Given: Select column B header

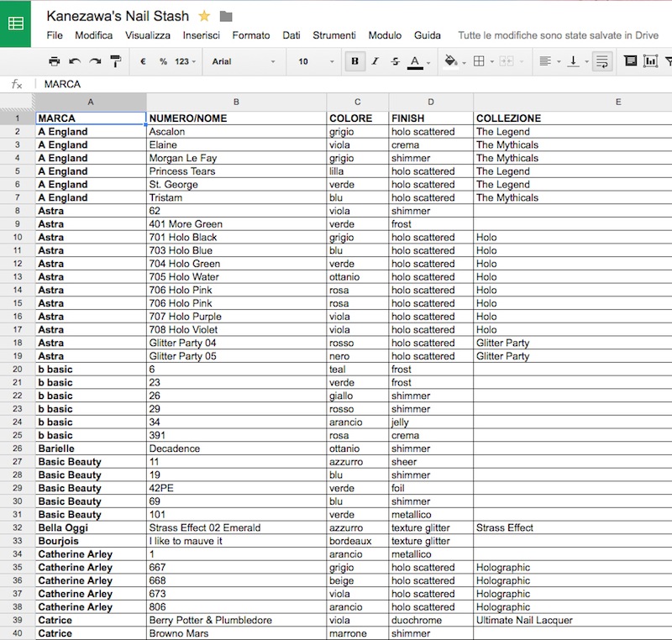Looking at the screenshot, I should (236, 102).
